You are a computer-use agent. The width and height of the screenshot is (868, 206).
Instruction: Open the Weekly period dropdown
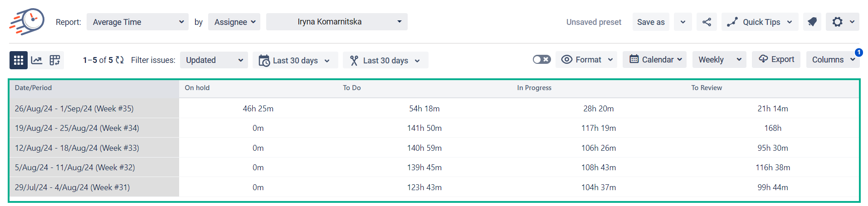[719, 60]
